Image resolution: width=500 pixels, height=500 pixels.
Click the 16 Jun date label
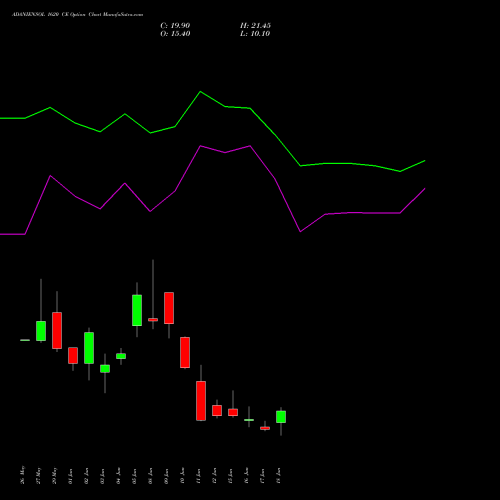247,476
